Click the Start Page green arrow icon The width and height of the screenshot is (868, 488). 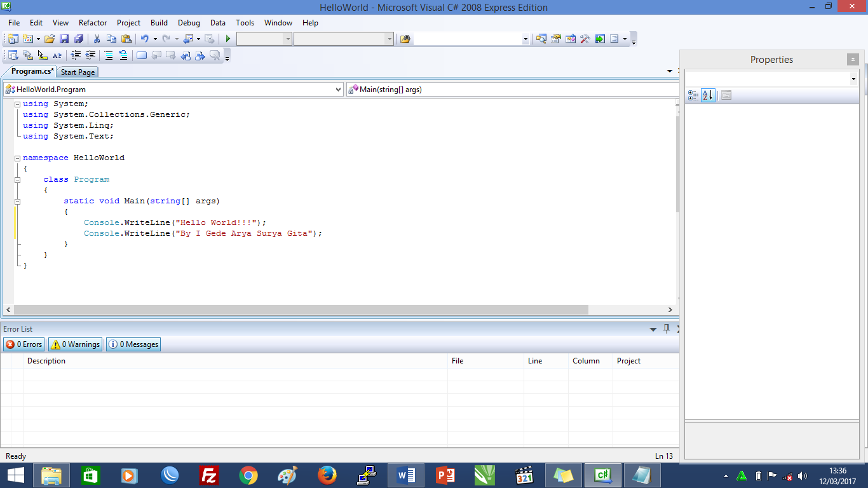600,39
